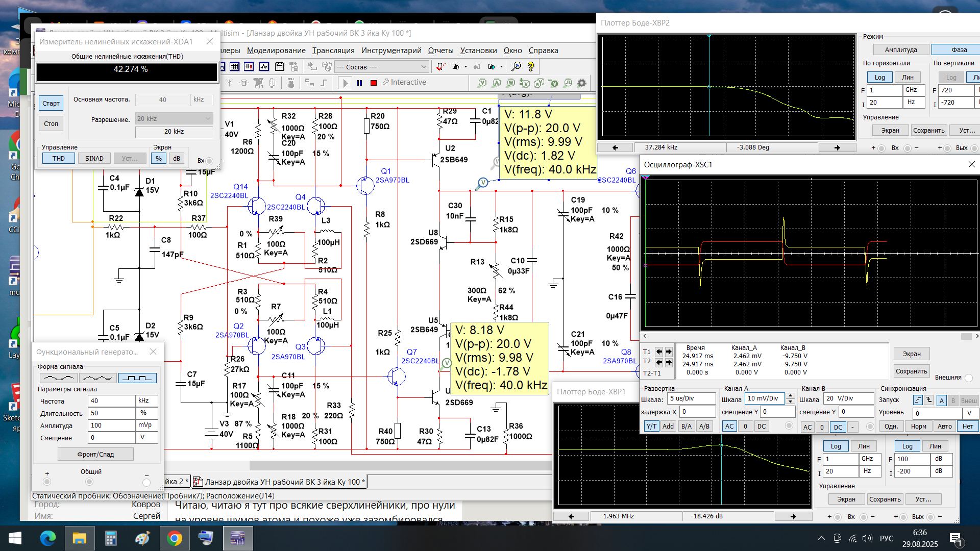The image size is (980, 551).
Task: Click Экран in Bode plotter XBP2
Action: (890, 131)
